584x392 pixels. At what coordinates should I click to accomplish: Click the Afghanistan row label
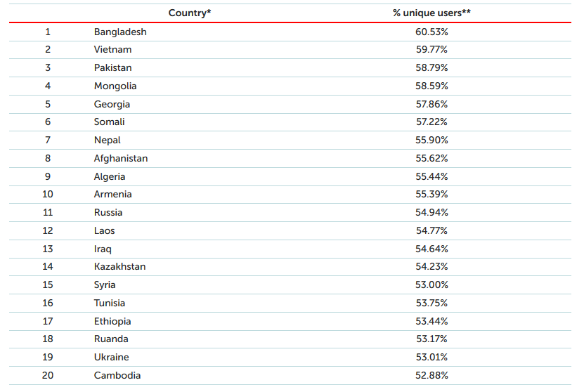pyautogui.click(x=121, y=159)
